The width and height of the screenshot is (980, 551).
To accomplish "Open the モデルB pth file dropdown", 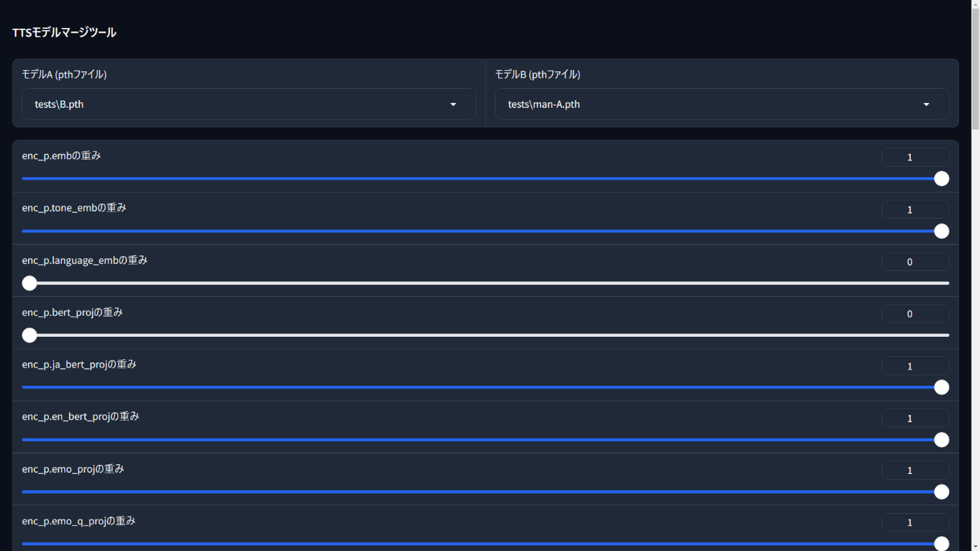I will coord(722,104).
